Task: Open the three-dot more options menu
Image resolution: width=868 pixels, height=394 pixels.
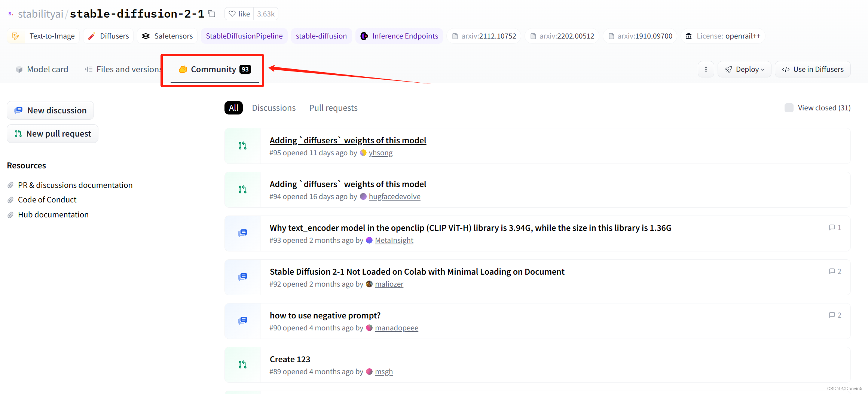Action: coord(706,69)
